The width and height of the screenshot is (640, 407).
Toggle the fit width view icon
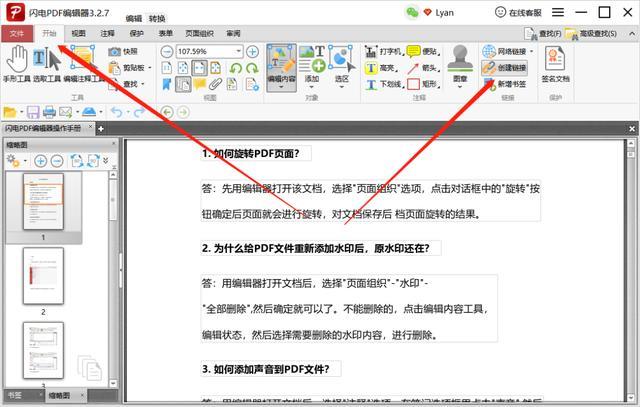[x=200, y=68]
